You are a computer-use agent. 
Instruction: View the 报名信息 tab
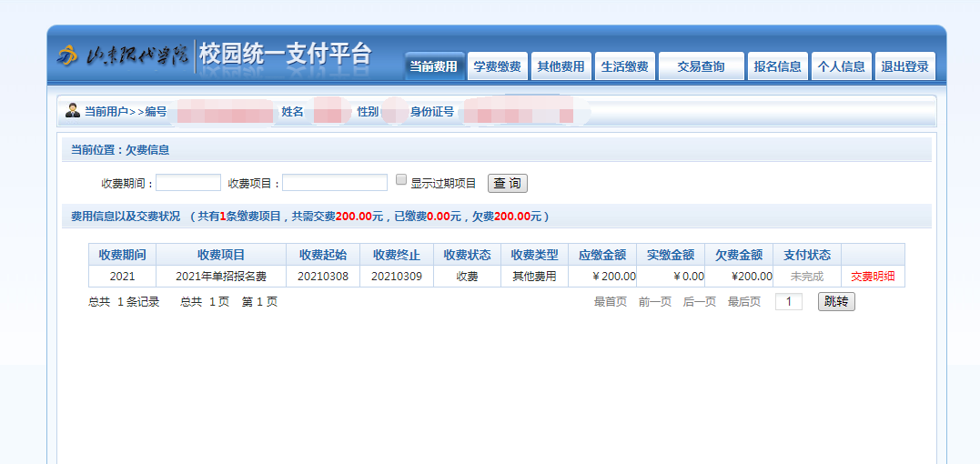(x=777, y=66)
